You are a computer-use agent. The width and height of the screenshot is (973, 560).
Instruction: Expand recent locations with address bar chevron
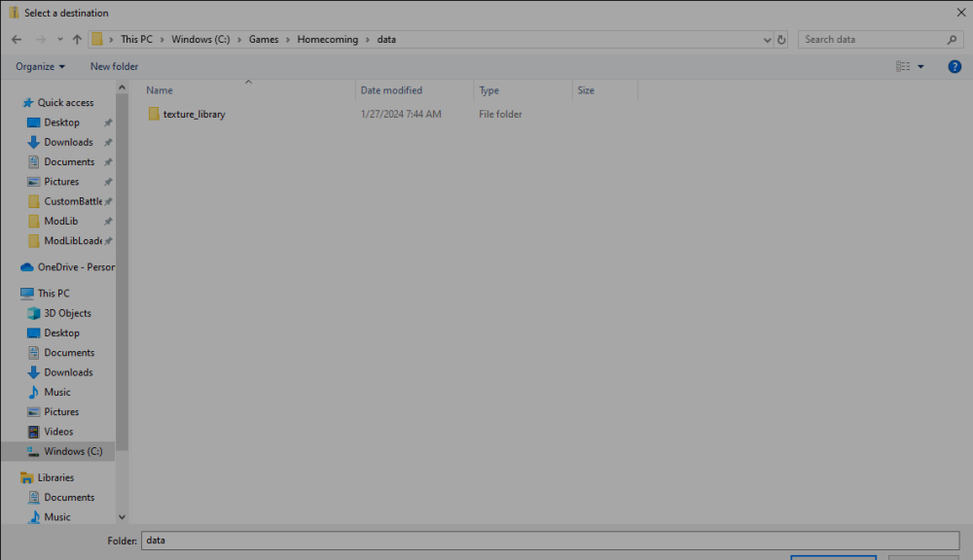click(768, 39)
